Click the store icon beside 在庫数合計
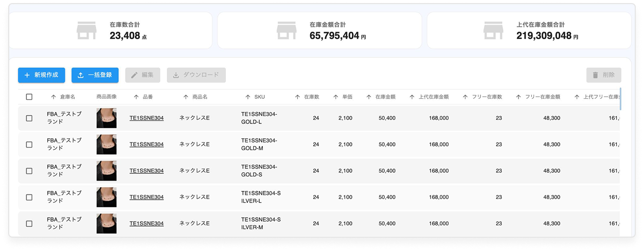 pyautogui.click(x=86, y=30)
